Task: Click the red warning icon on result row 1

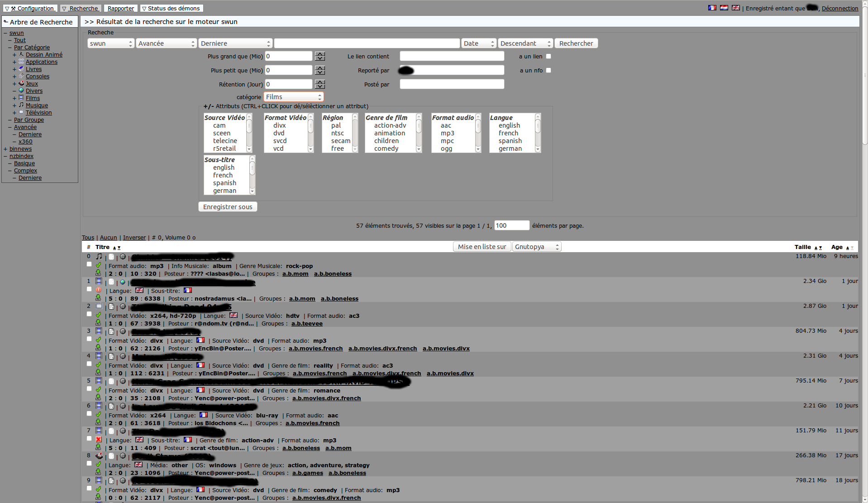Action: 99,290
